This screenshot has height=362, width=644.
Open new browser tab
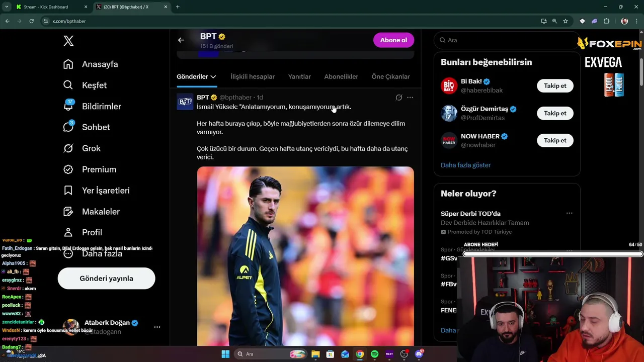[x=178, y=7]
